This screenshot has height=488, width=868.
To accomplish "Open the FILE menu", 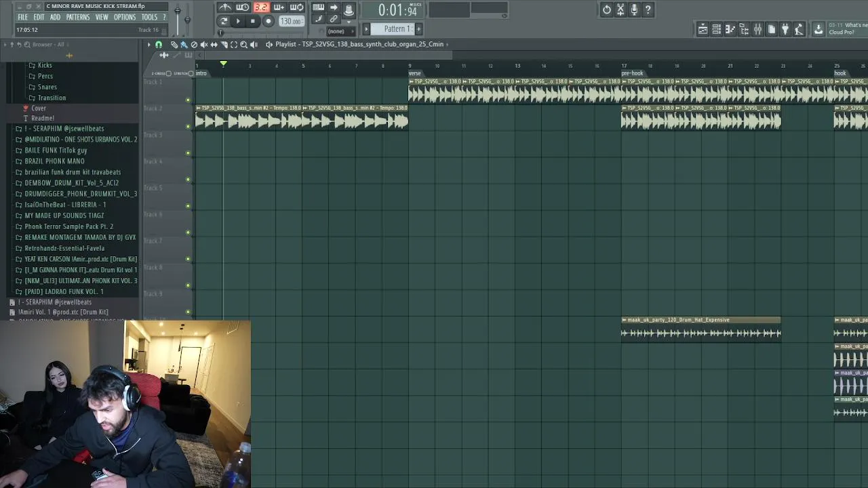I will click(x=22, y=17).
